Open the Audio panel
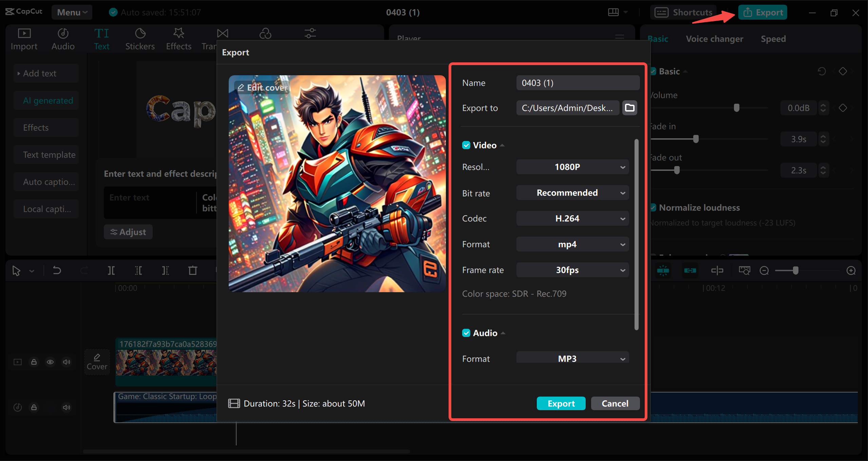The height and width of the screenshot is (461, 868). pos(62,38)
